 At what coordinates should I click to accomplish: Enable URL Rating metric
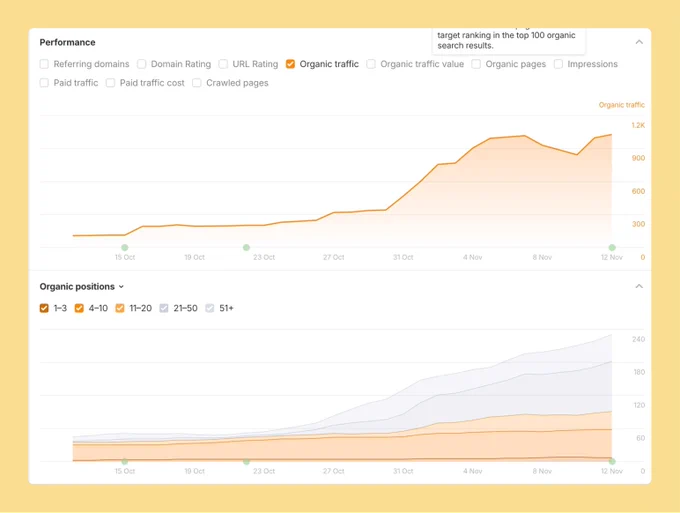point(223,64)
